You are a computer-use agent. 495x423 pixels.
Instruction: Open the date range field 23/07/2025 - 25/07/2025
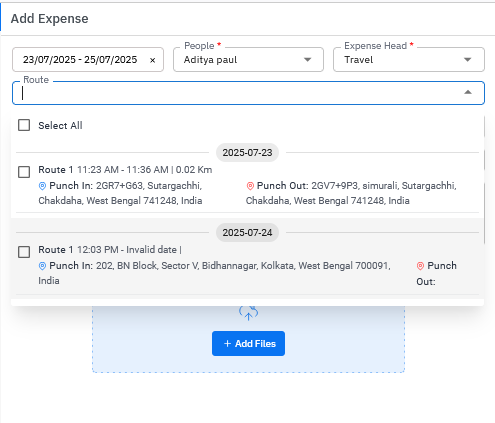pyautogui.click(x=88, y=60)
